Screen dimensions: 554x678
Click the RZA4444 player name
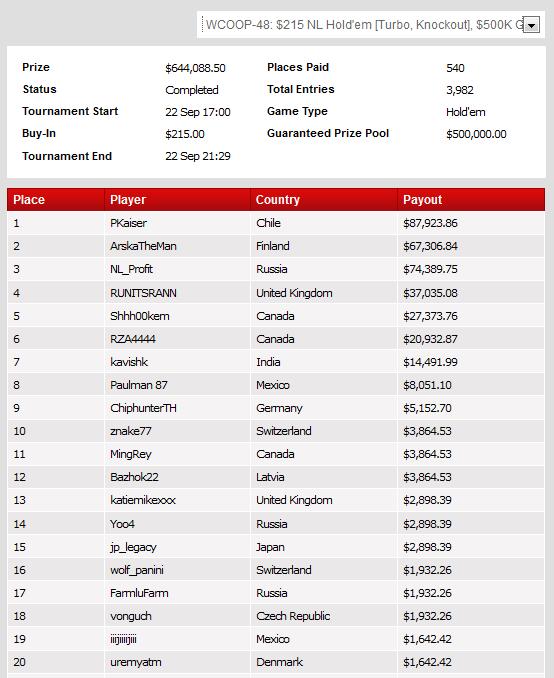click(x=133, y=339)
